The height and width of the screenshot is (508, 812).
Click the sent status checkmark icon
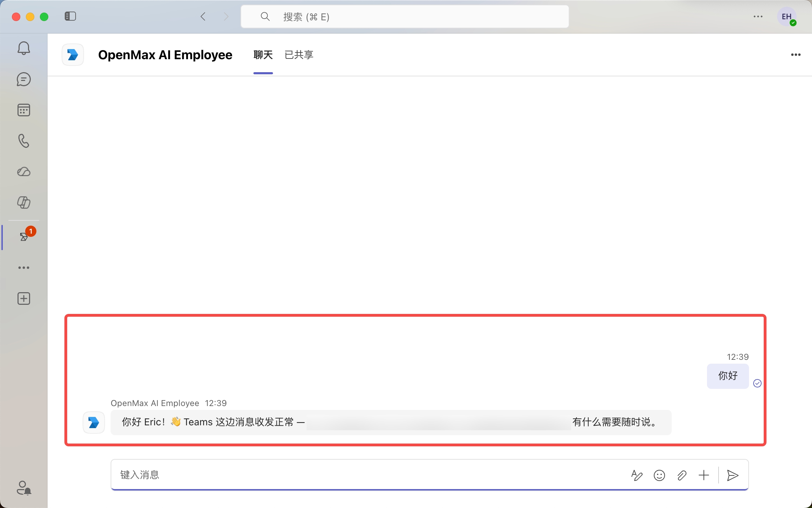(757, 383)
